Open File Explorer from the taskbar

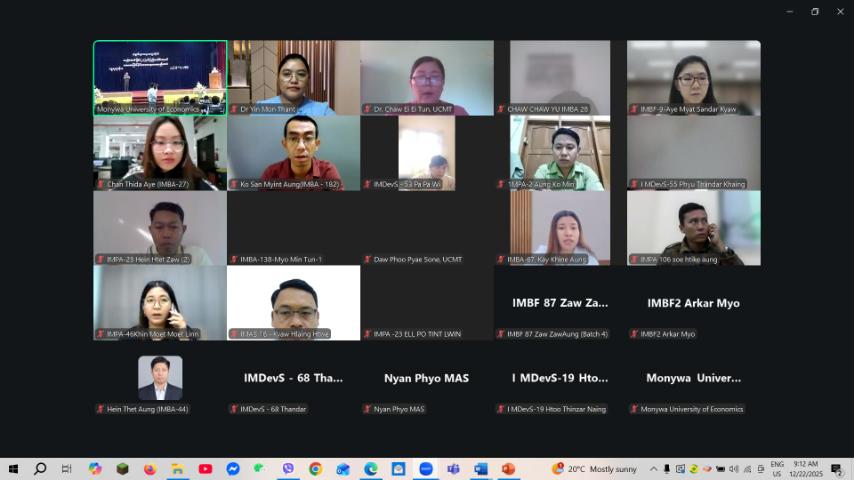(178, 469)
